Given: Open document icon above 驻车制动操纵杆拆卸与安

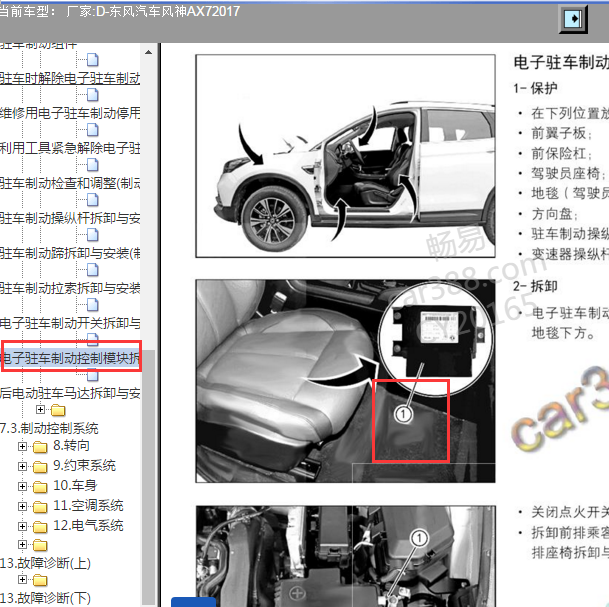Looking at the screenshot, I should [x=92, y=200].
